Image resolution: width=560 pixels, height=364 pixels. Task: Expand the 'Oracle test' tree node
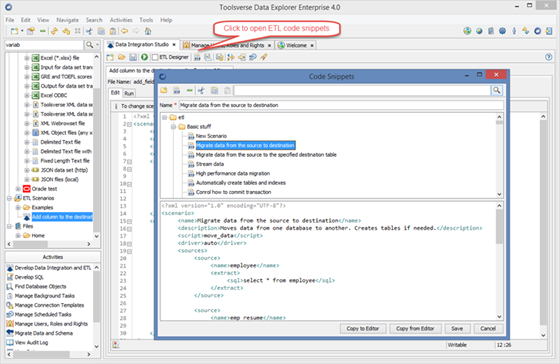point(18,189)
